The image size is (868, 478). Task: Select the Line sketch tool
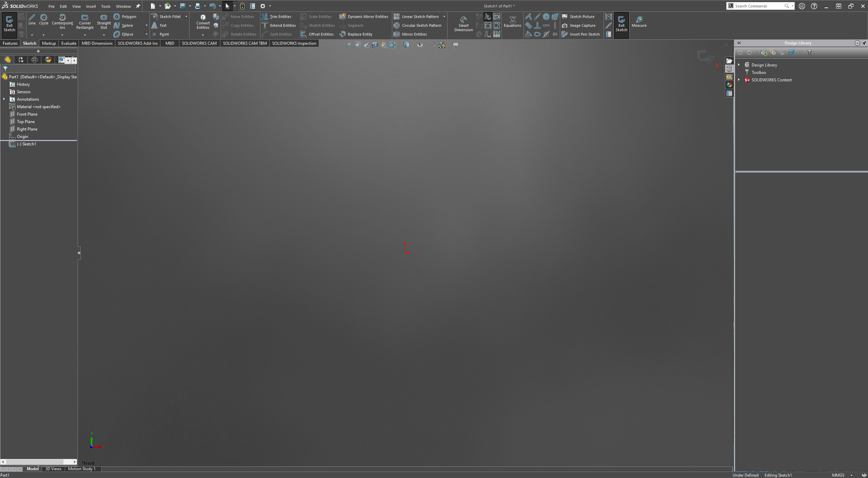[32, 20]
